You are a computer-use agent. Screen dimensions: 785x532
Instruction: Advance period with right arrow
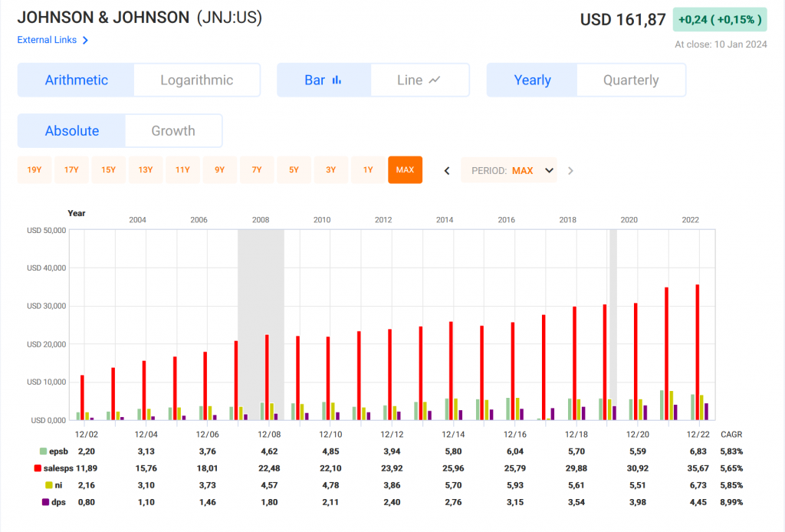570,170
